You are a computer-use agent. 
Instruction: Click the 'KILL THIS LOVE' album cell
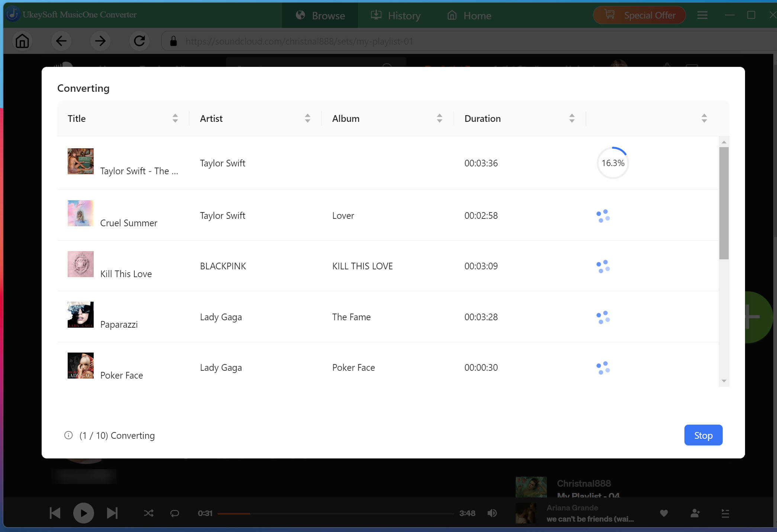pyautogui.click(x=362, y=266)
